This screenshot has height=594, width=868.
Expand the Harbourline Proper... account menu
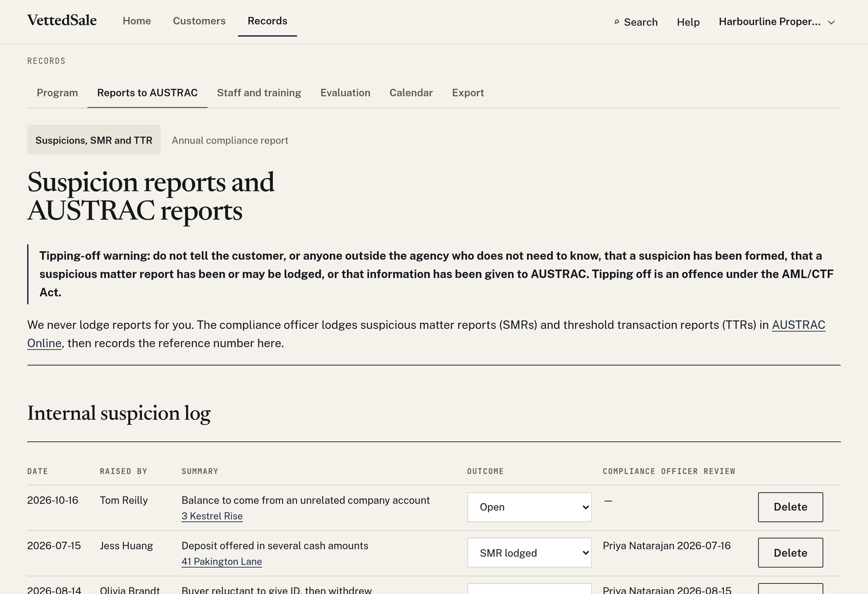(776, 22)
